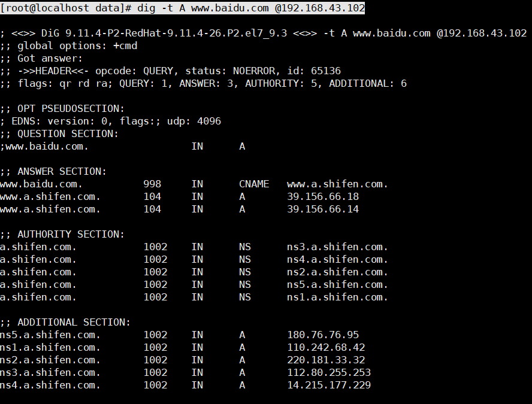Click the NS record 'ns4.a.shifen.com.' in authority section
The width and height of the screenshot is (532, 404).
coord(337,259)
